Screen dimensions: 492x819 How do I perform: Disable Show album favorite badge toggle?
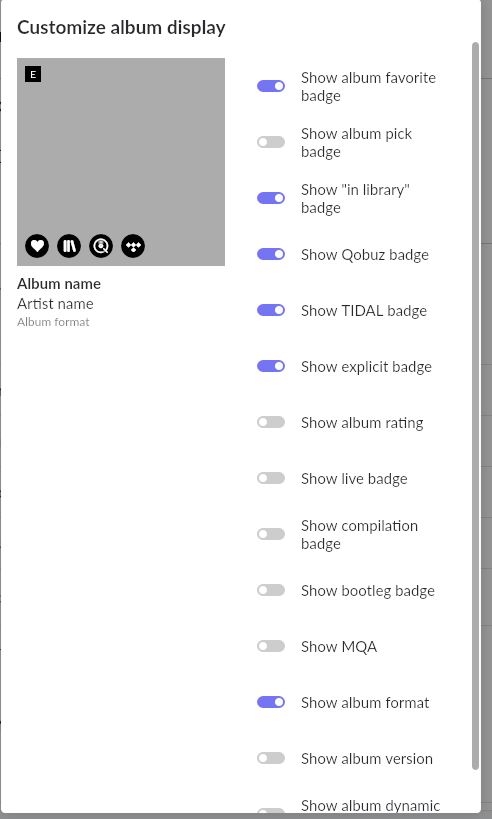pyautogui.click(x=271, y=86)
